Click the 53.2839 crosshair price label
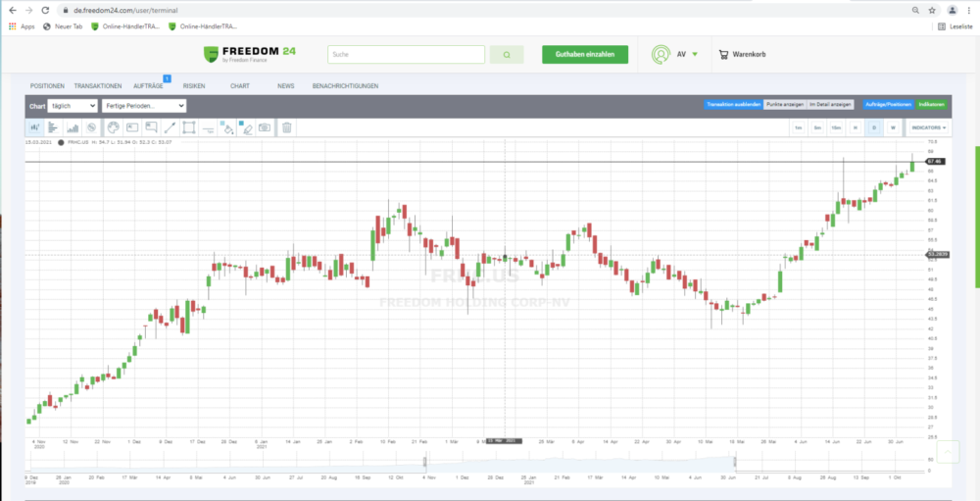 (938, 255)
